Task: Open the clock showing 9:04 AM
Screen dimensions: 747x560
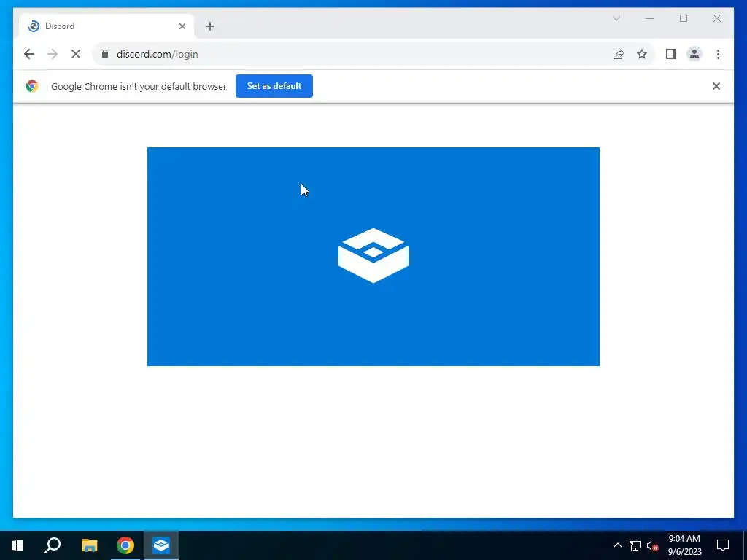Action: 684,545
